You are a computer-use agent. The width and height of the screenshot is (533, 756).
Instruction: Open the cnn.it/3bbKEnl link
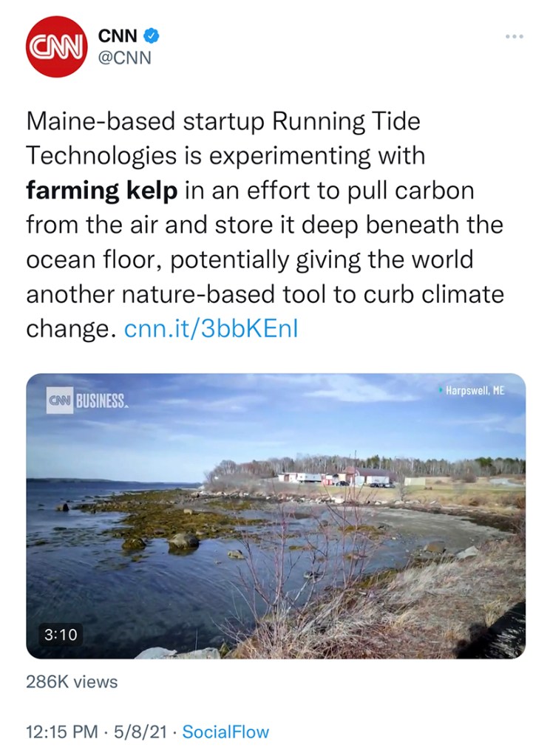[x=211, y=329]
